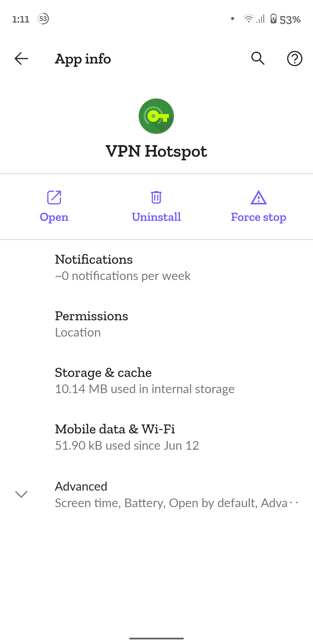Tap the VPN Hotspot app icon
Viewport: 313px width, 644px height.
click(156, 116)
